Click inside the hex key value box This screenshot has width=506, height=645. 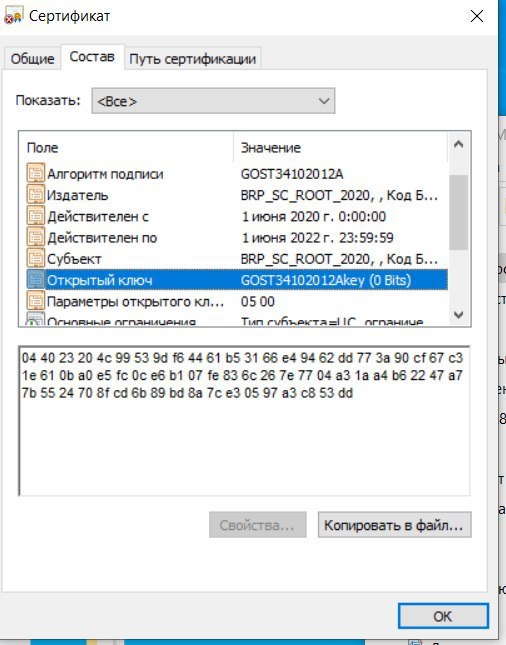(244, 421)
